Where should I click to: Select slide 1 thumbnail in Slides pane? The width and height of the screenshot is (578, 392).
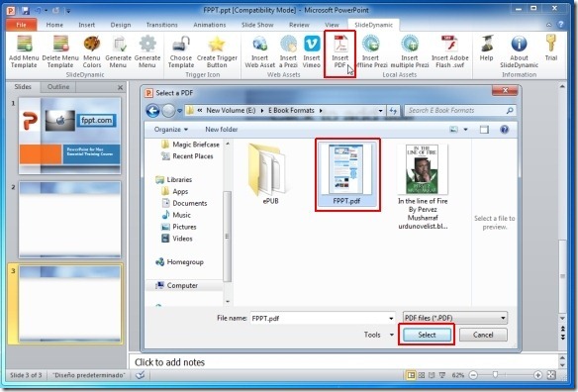pos(69,136)
